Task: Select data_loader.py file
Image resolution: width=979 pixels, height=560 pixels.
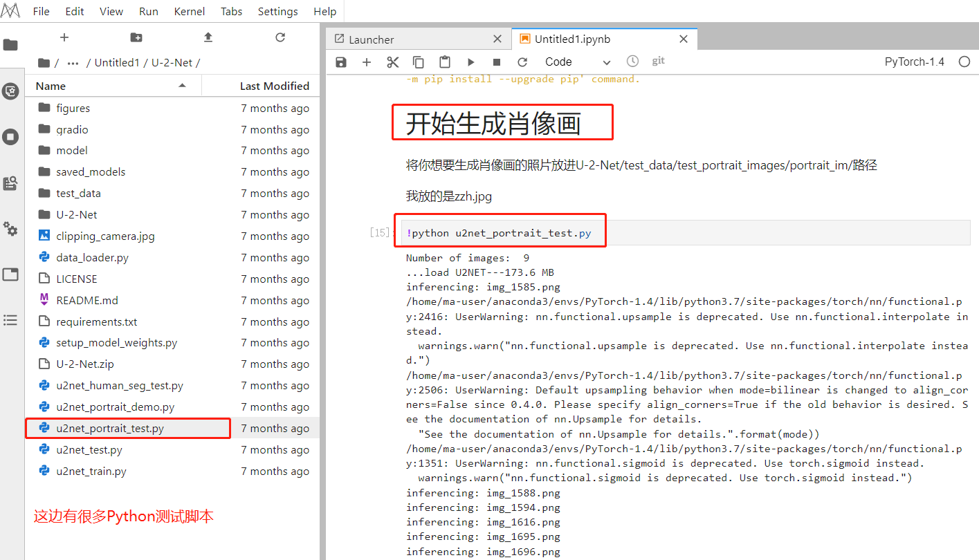Action: (x=173, y=258)
